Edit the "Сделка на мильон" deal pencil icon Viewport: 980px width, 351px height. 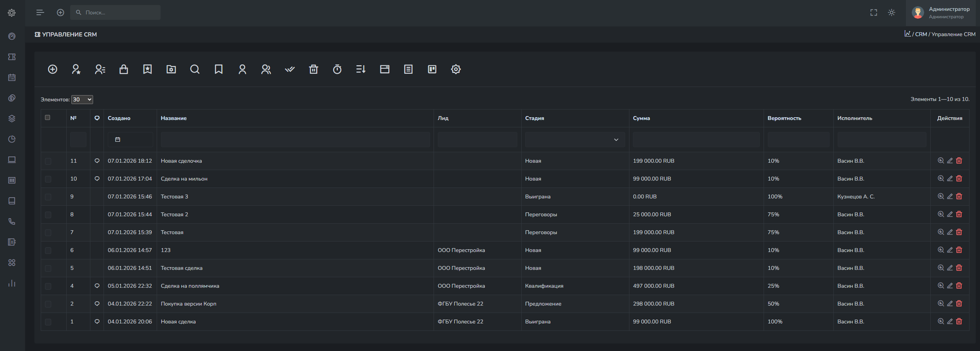click(x=950, y=179)
